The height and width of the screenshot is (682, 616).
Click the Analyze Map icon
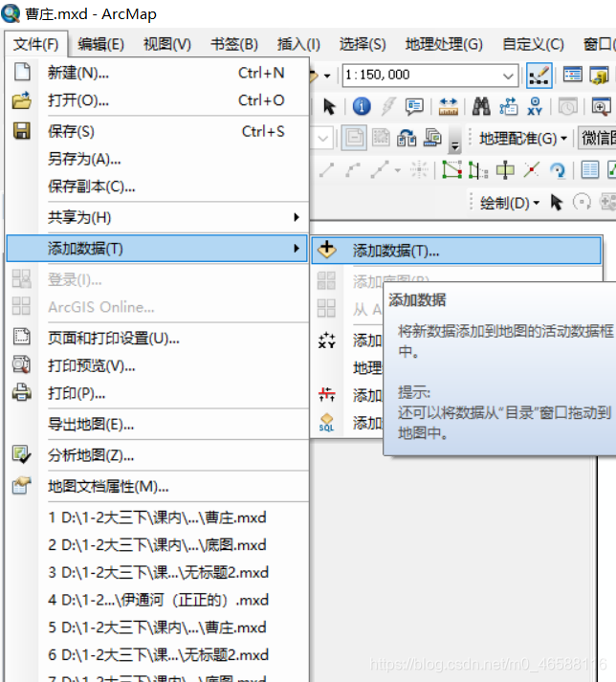pos(21,454)
